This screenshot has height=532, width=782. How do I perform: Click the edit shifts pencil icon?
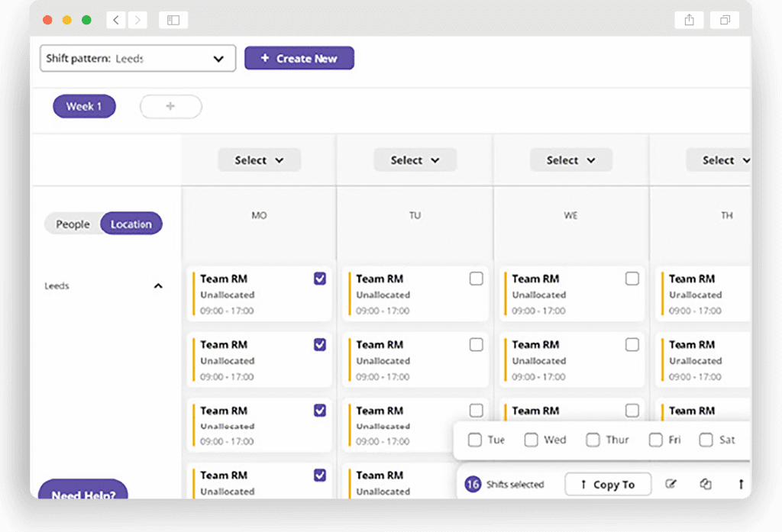coord(671,484)
